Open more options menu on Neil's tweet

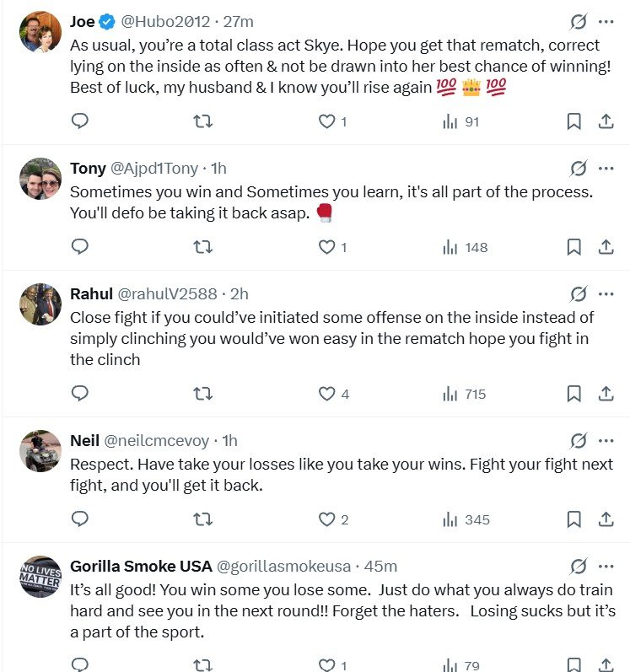(606, 440)
